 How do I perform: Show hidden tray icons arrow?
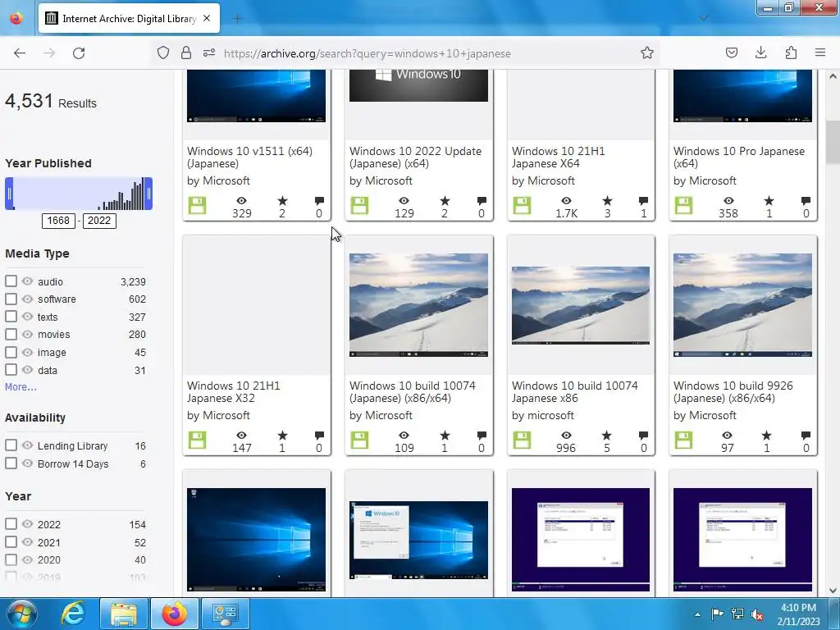pyautogui.click(x=697, y=614)
